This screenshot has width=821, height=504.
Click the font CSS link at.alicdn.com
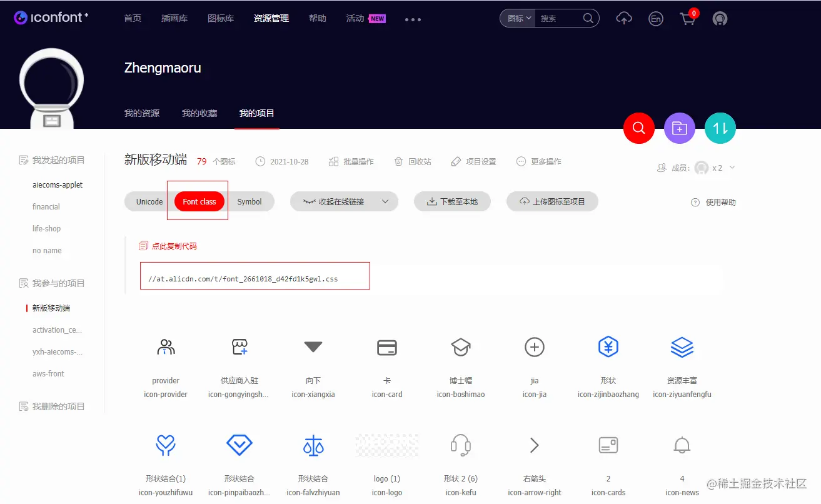coord(243,279)
